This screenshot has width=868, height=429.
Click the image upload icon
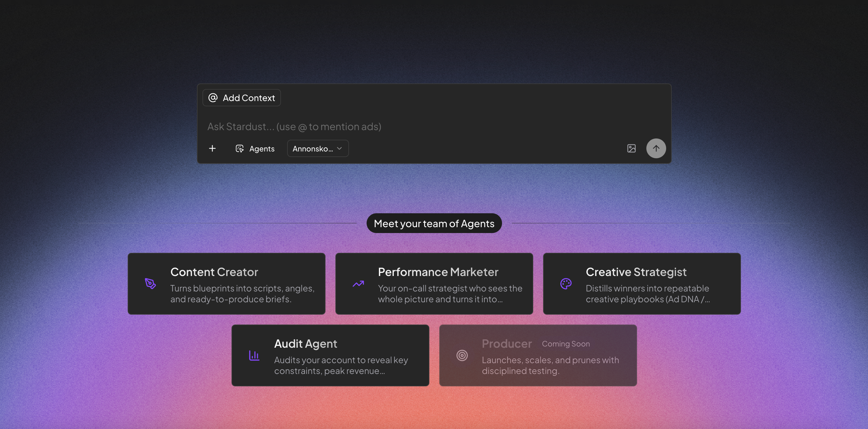(x=631, y=149)
